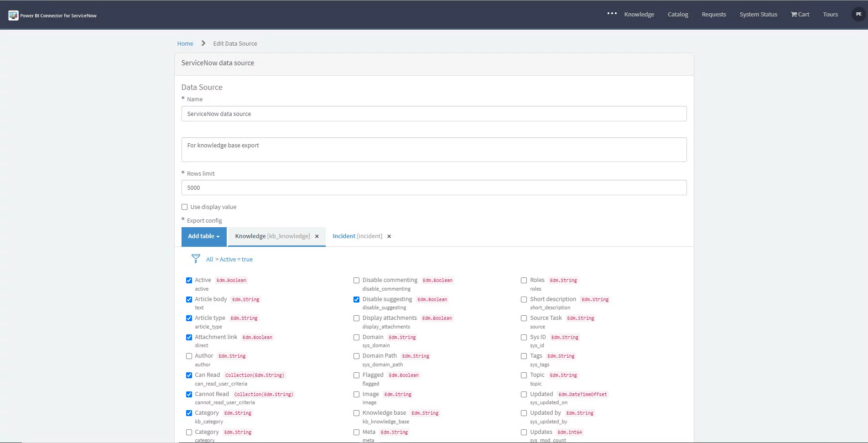Screen dimensions: 868x443
Task: Click the Rows limit input field
Action: point(434,188)
